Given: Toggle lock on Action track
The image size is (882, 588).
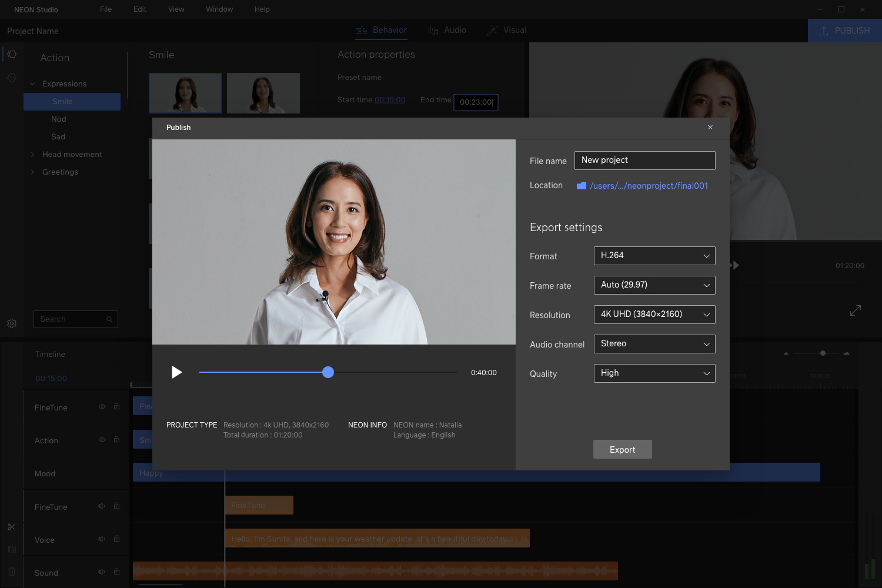Looking at the screenshot, I should coord(116,440).
